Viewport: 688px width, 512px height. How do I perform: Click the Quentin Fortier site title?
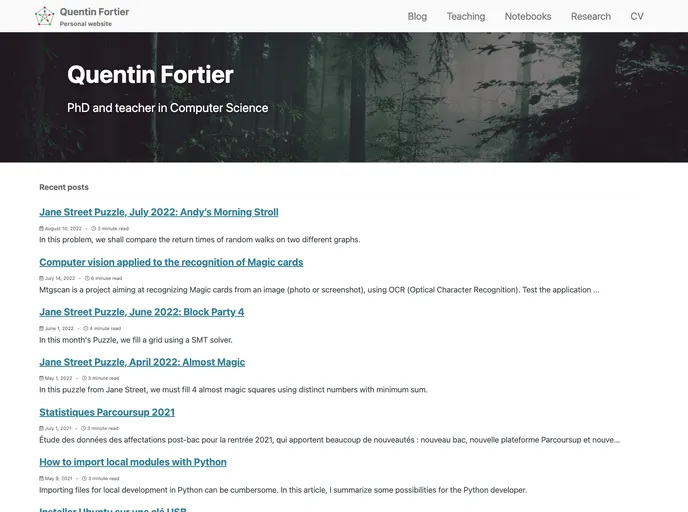94,12
